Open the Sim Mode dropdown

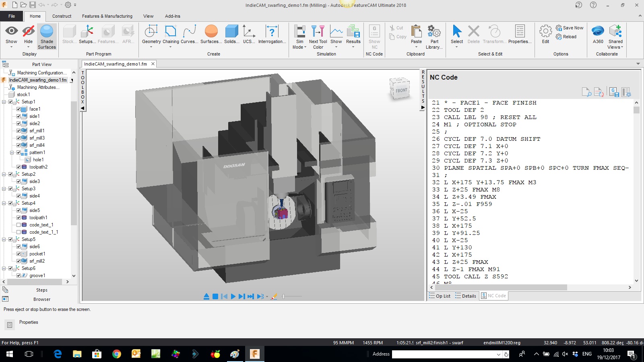pyautogui.click(x=299, y=37)
